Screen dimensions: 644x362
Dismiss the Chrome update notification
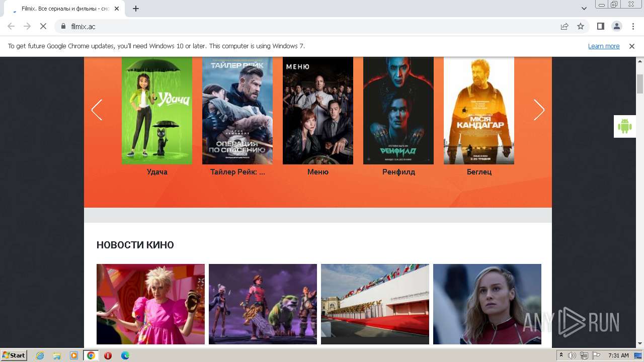(632, 46)
